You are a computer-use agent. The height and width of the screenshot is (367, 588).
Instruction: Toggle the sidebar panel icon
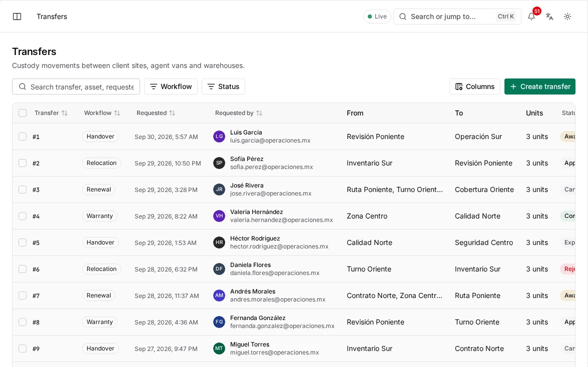coord(17,16)
